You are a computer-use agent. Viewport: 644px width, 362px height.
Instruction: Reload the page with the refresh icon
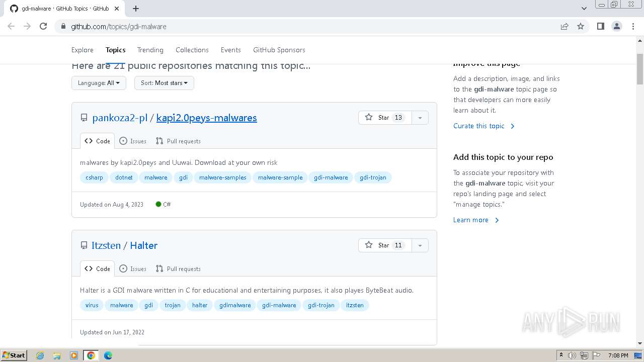(43, 26)
